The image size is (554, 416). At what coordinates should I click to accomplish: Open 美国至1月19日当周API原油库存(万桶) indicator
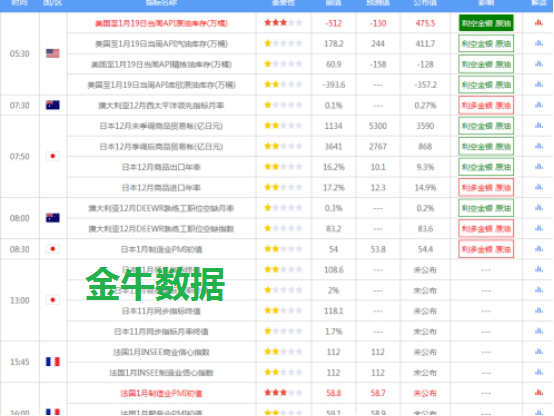pyautogui.click(x=161, y=23)
